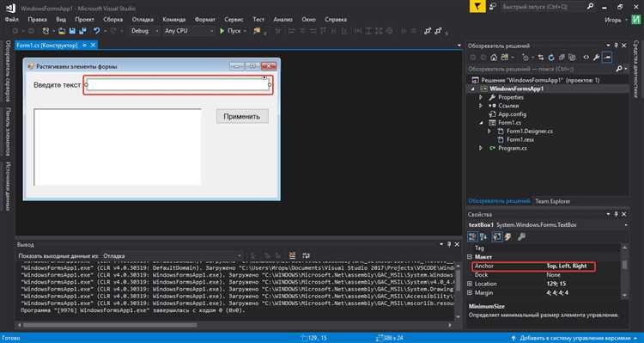Switch to the Team Explorer tab
The height and width of the screenshot is (343, 644).
point(552,201)
